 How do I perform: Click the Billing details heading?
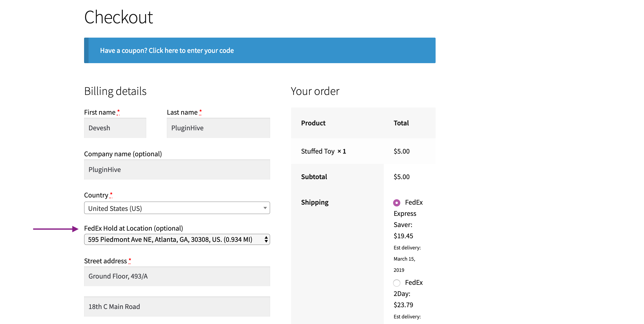click(115, 91)
